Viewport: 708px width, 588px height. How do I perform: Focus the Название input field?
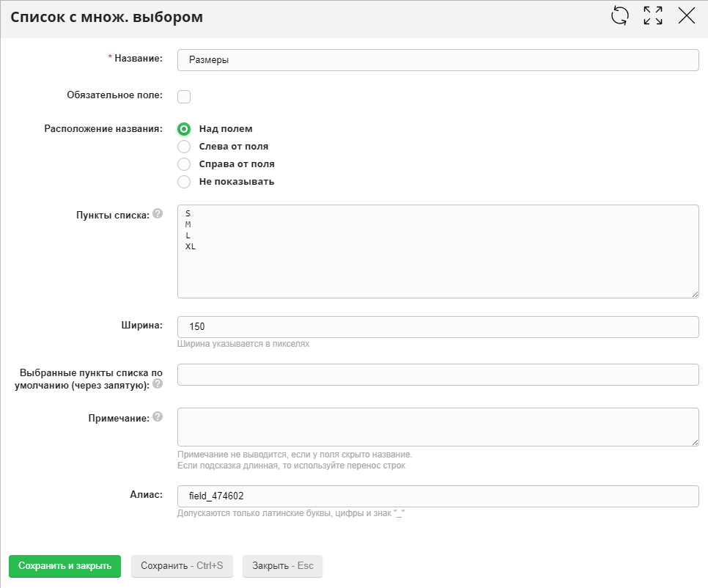point(438,60)
